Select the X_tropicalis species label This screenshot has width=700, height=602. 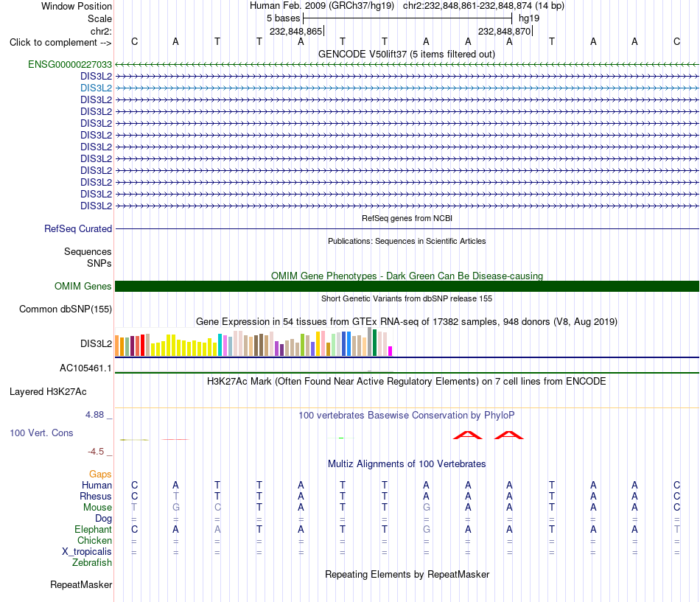pos(87,552)
